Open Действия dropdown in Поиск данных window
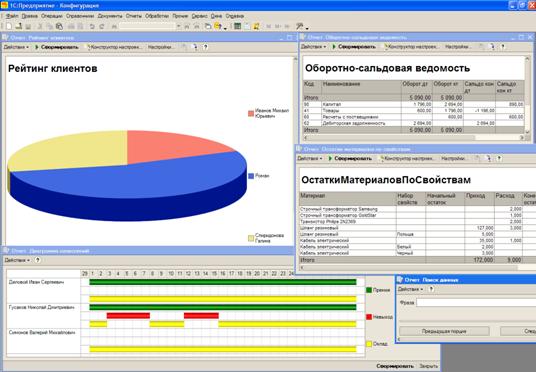This screenshot has height=372, width=536. click(x=411, y=289)
